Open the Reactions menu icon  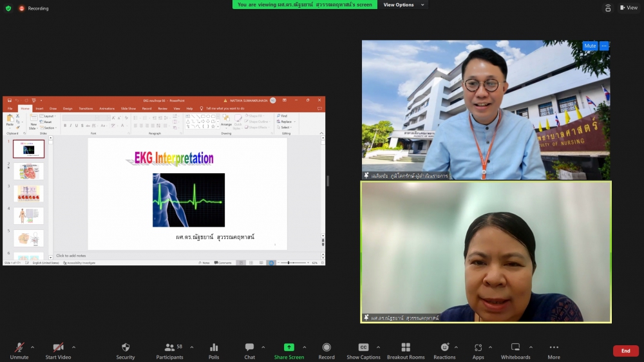tap(444, 348)
